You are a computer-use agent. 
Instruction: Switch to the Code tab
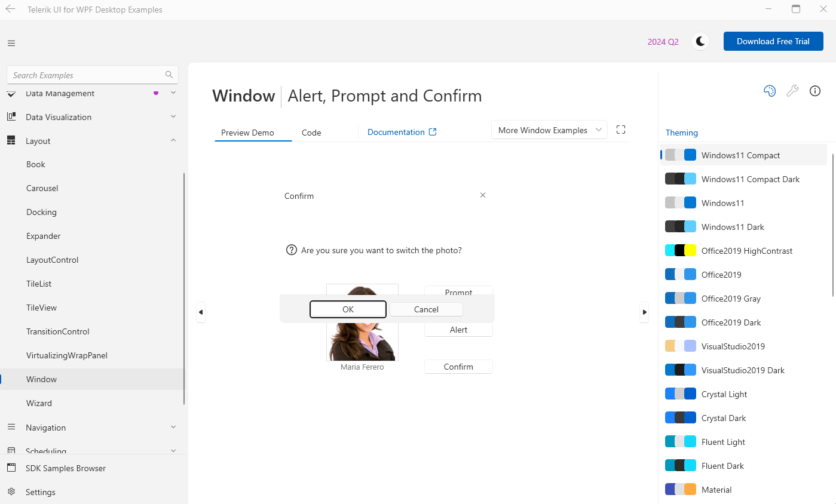coord(311,133)
